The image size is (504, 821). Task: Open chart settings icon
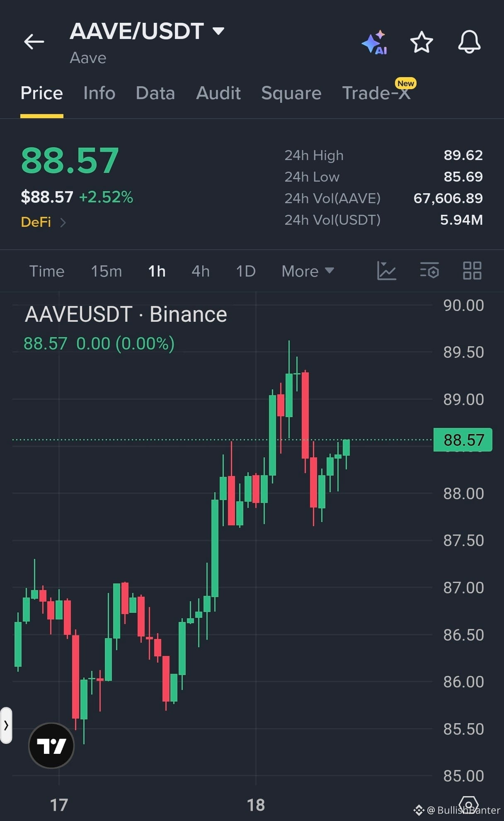coord(429,271)
